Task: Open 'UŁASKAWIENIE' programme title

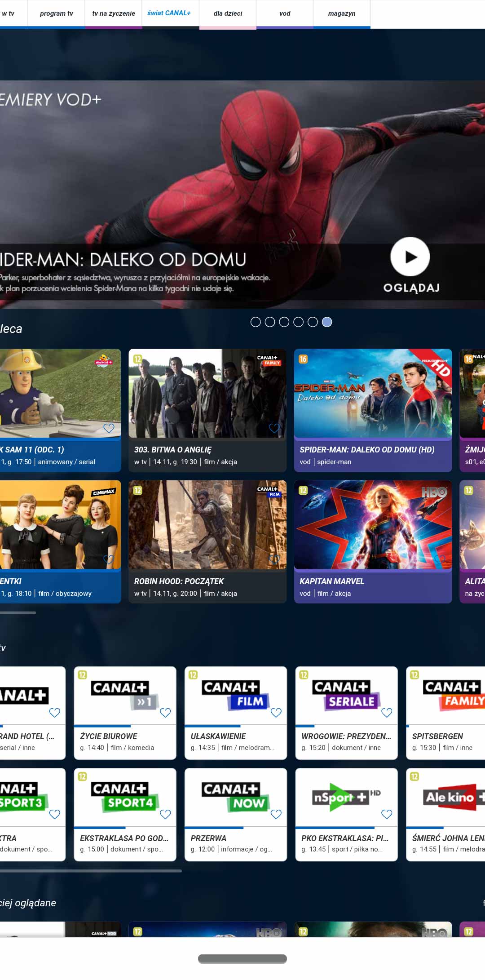Action: coord(218,736)
